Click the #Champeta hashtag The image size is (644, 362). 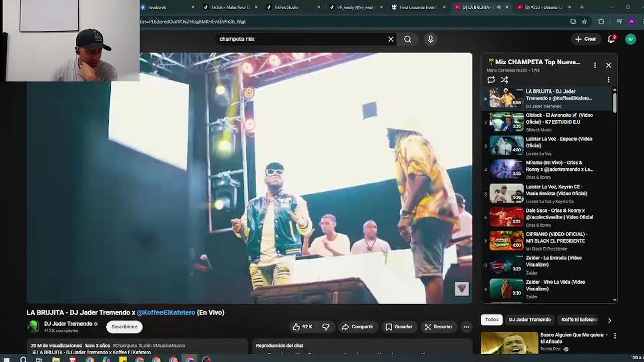(125, 346)
